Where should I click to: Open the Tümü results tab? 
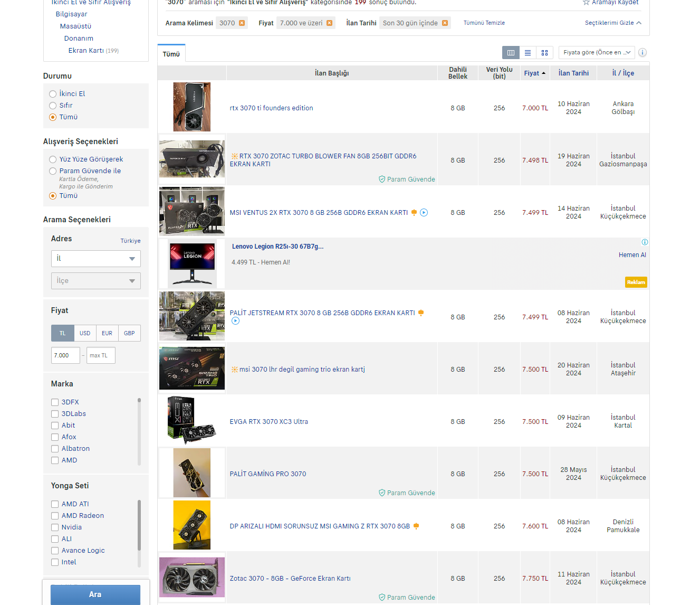coord(171,54)
